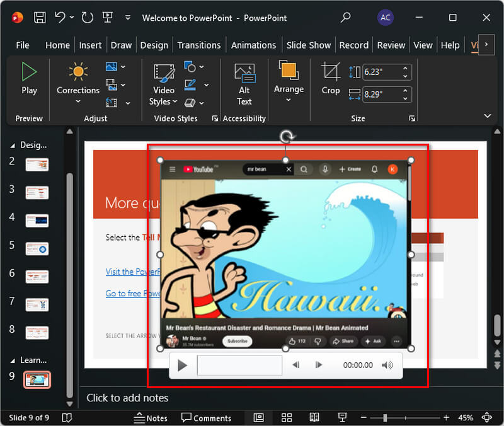Viewport: 504px width, 426px height.
Task: Click to add notes area
Action: coord(127,398)
